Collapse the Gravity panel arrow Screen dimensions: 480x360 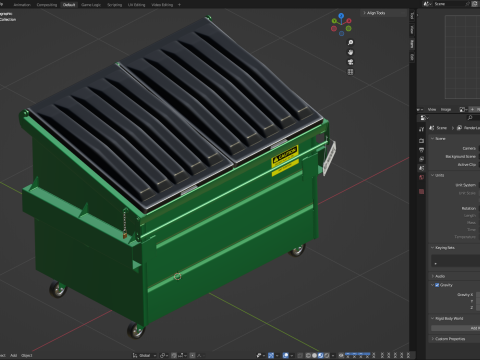click(x=432, y=285)
